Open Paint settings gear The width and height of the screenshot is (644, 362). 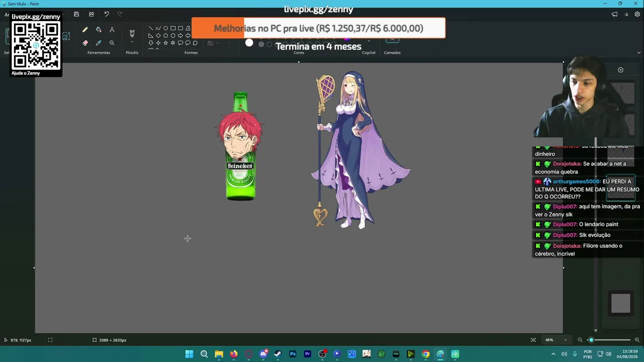637,15
